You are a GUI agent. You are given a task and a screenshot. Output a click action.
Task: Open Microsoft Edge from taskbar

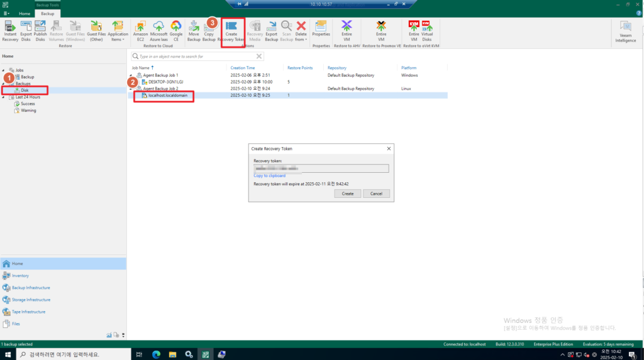coord(156,355)
